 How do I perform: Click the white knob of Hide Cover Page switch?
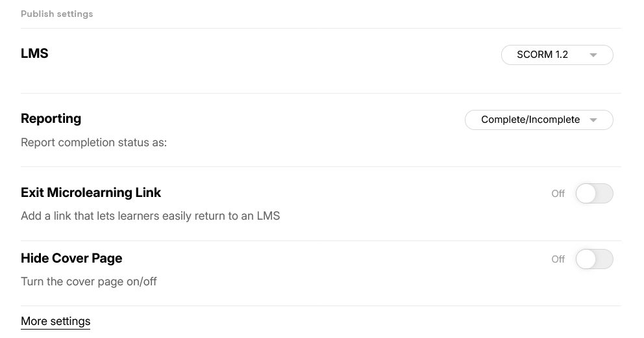(586, 259)
